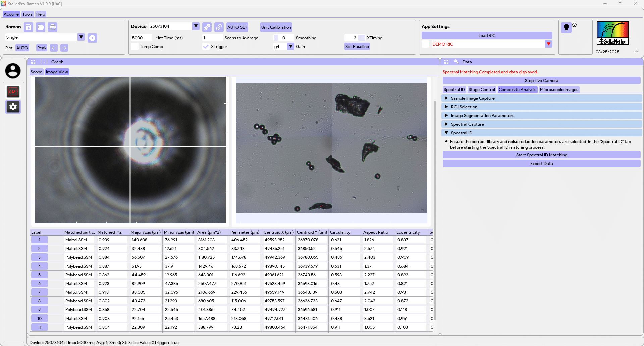The height and width of the screenshot is (346, 644).
Task: Click the [+] icon in Graph header
Action: tap(44, 62)
